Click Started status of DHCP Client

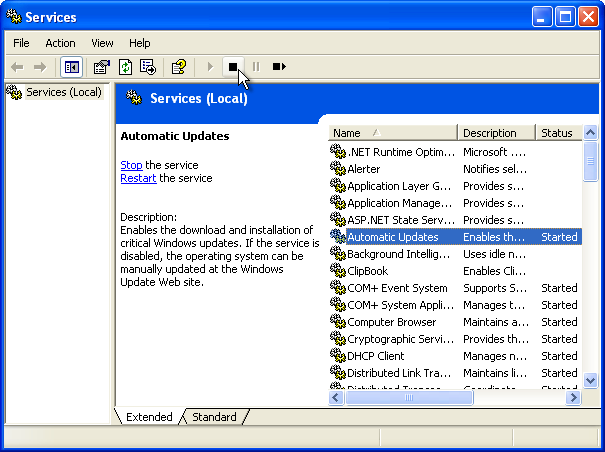pos(559,356)
